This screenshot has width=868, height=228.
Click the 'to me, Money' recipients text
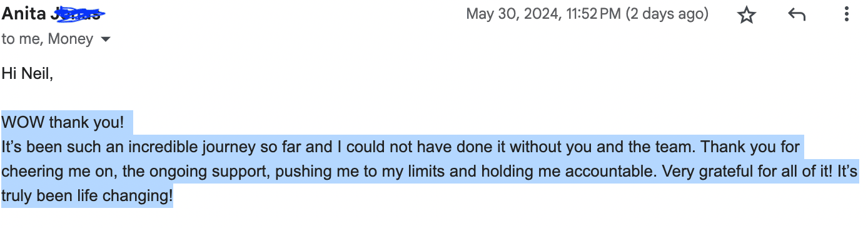coord(47,39)
